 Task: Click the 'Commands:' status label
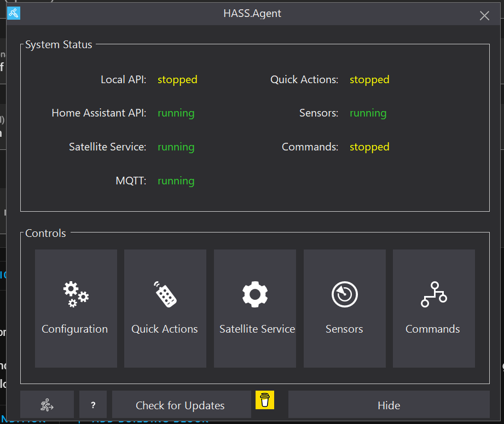[310, 147]
